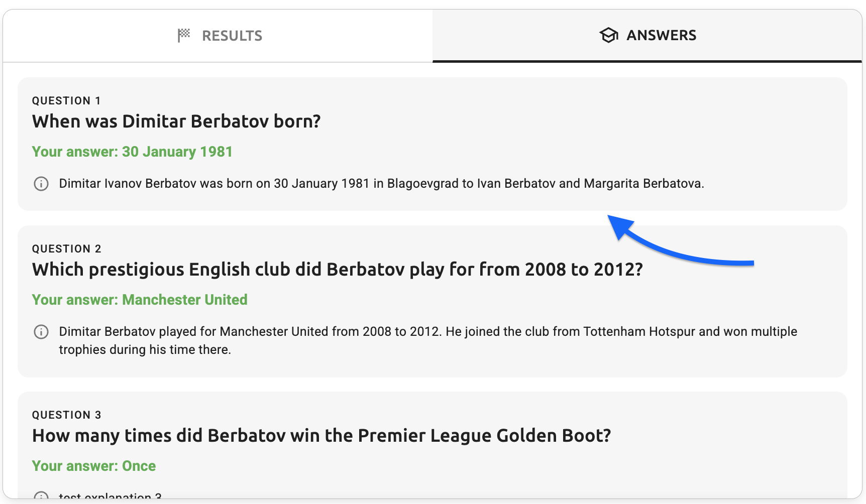Click 'Your answer: 30 January 1981' text
The height and width of the screenshot is (504, 866).
point(132,152)
